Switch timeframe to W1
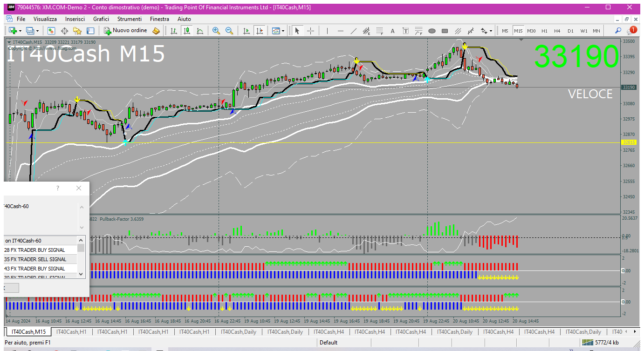The height and width of the screenshot is (351, 644). tap(583, 31)
